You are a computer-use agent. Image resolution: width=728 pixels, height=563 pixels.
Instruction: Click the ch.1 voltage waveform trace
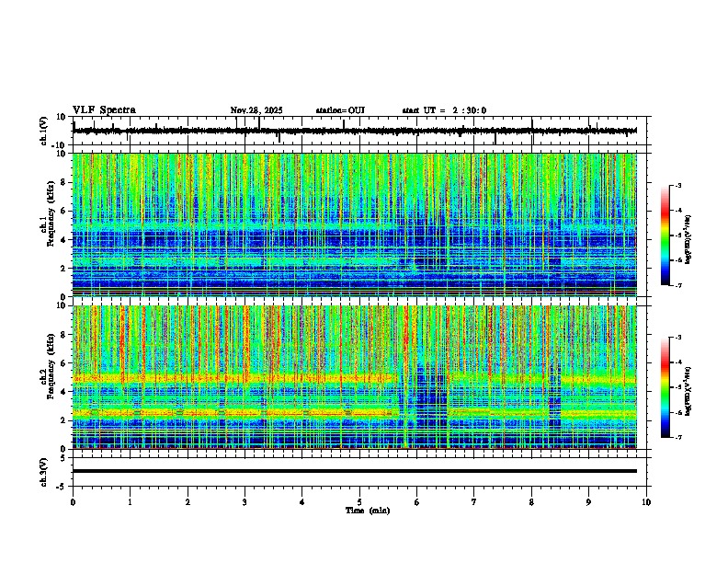tap(355, 131)
